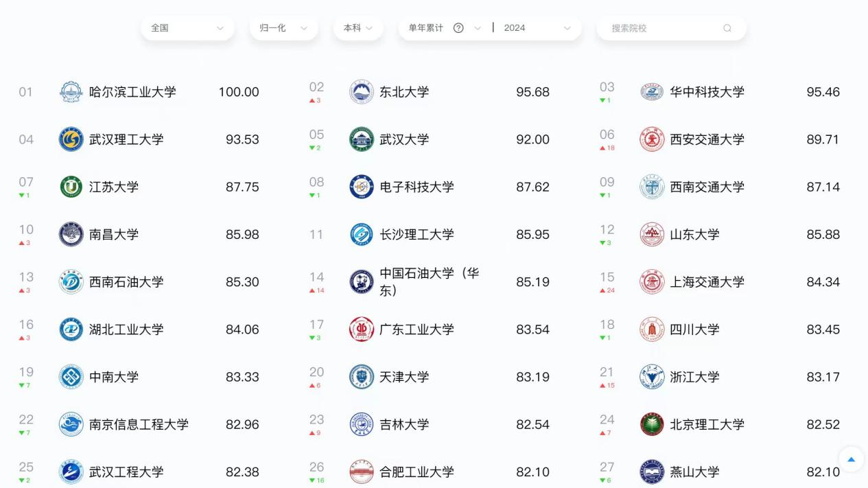
Task: Click the help question mark icon
Action: tap(458, 28)
